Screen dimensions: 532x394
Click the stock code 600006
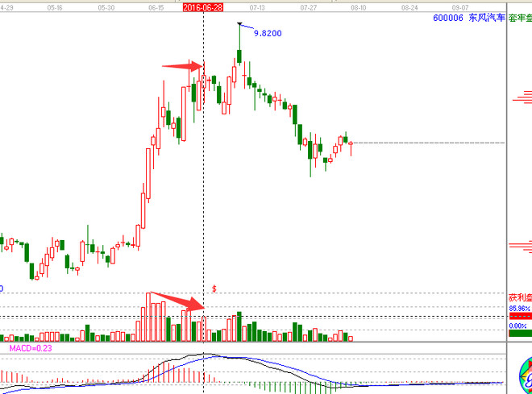448,18
